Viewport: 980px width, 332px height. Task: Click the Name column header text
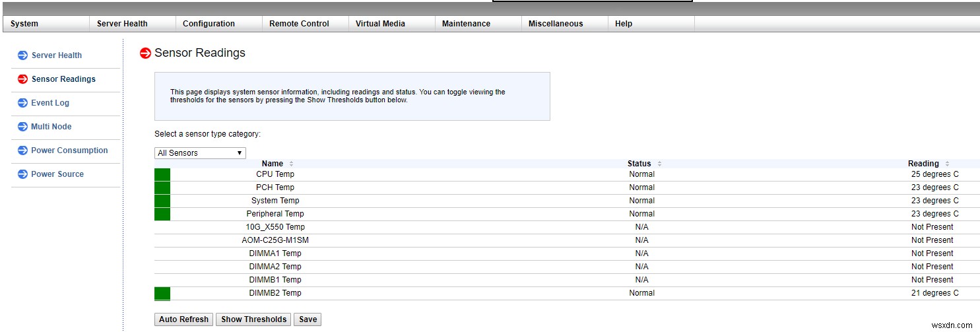(273, 164)
